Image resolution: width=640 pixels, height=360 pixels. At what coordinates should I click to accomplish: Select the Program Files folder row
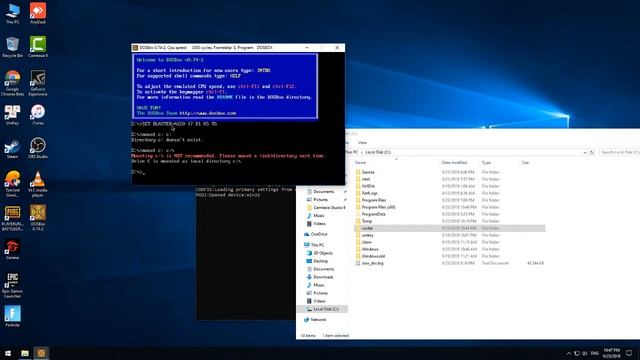(x=449, y=200)
